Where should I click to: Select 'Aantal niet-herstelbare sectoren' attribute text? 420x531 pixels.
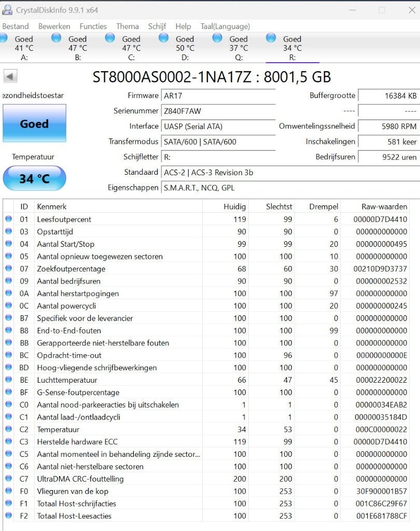pos(90,467)
